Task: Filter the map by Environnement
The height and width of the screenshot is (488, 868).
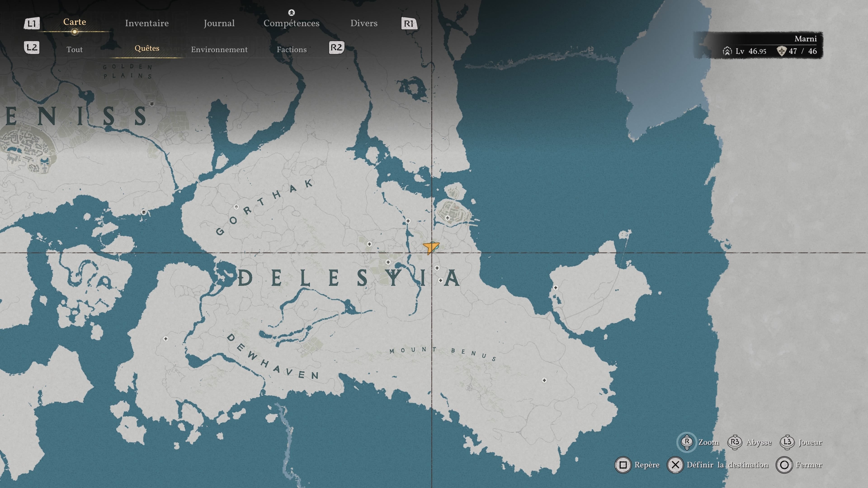Action: pos(219,49)
